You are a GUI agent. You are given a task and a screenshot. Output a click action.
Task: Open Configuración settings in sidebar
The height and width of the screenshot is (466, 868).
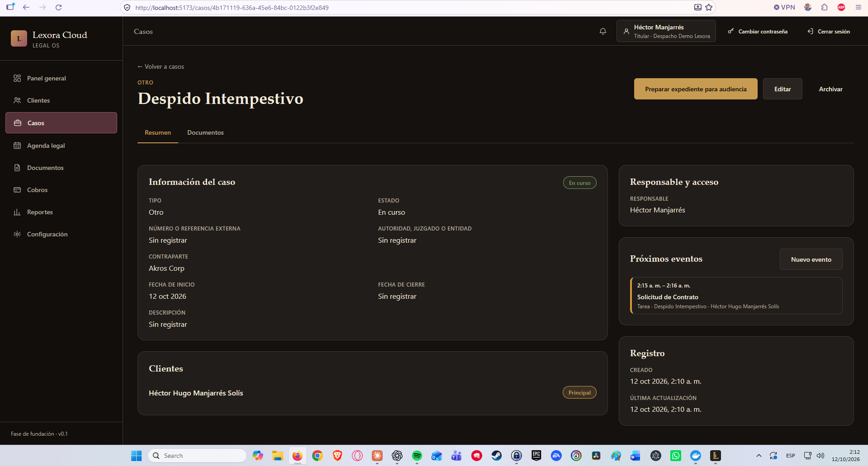click(61, 234)
